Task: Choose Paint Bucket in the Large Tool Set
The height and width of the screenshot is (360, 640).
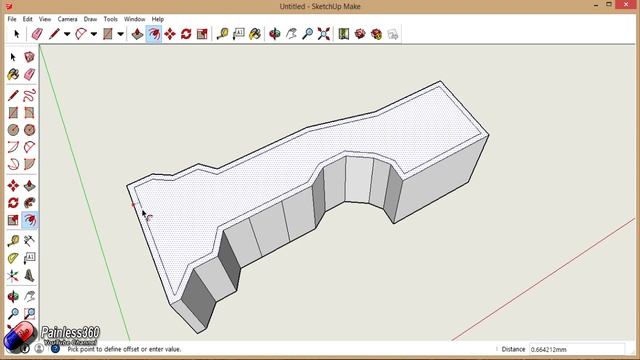Action: (13, 74)
